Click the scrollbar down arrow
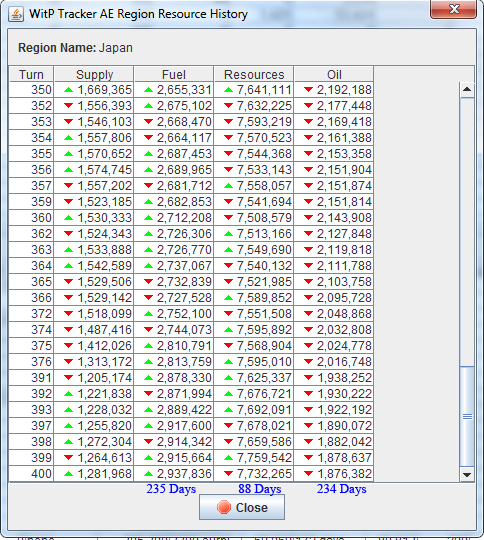This screenshot has width=484, height=540. click(x=467, y=475)
